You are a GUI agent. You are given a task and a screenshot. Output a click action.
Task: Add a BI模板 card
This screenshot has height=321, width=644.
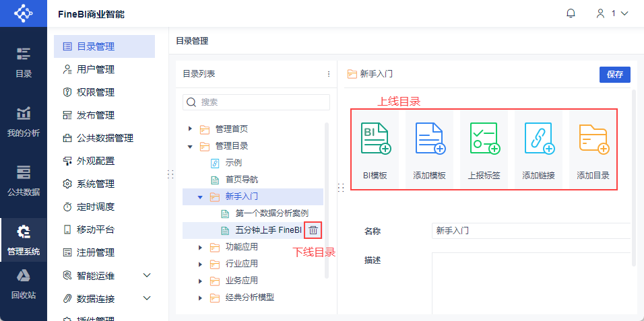pyautogui.click(x=375, y=149)
